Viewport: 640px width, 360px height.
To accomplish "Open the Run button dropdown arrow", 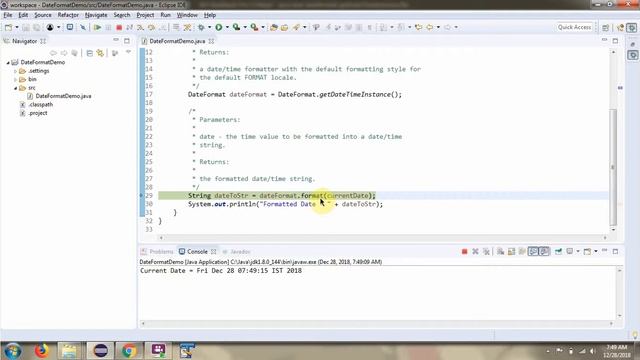I will [x=227, y=27].
